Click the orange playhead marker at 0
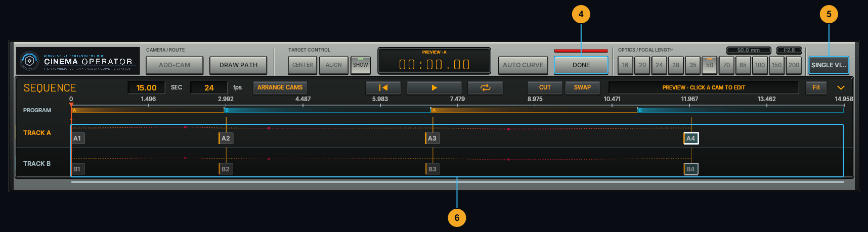The image size is (868, 232). [71, 105]
